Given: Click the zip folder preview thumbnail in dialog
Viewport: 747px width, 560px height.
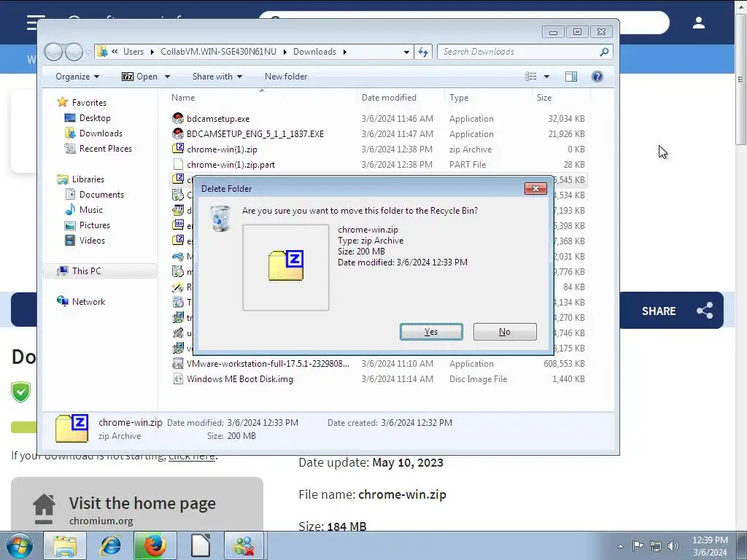Looking at the screenshot, I should [286, 267].
